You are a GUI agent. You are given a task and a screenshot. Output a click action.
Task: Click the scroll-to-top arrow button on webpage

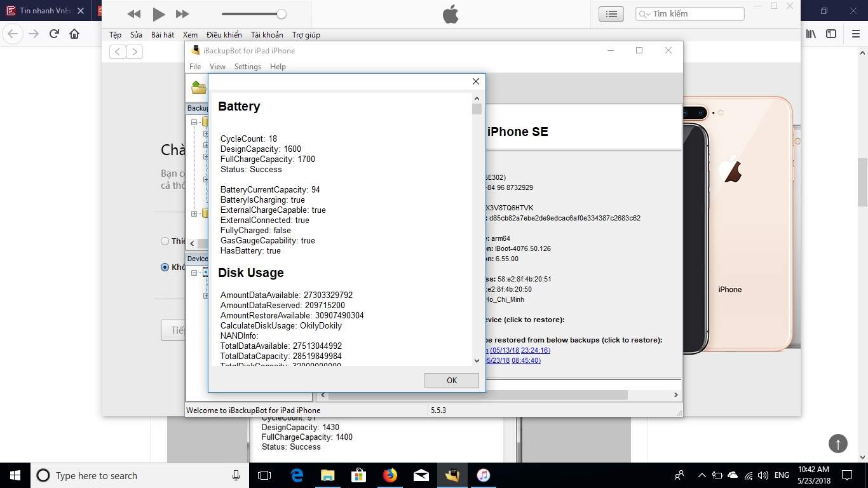[837, 444]
